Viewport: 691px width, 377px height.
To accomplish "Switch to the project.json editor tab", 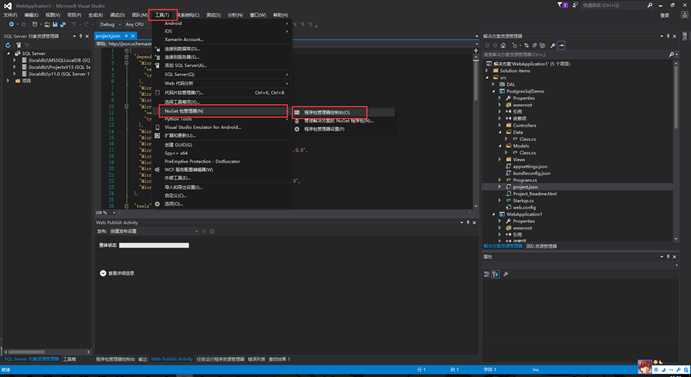I will tap(108, 36).
